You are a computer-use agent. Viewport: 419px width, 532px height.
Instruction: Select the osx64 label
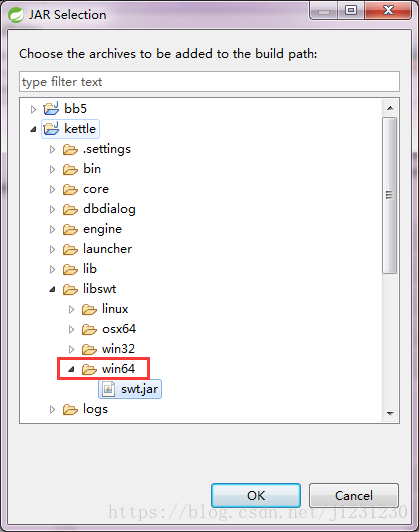click(119, 329)
